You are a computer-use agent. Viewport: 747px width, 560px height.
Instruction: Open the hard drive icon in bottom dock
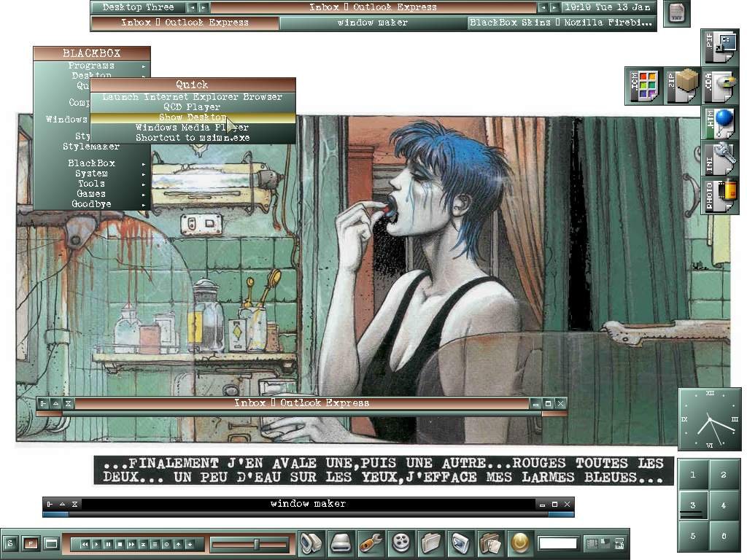341,542
